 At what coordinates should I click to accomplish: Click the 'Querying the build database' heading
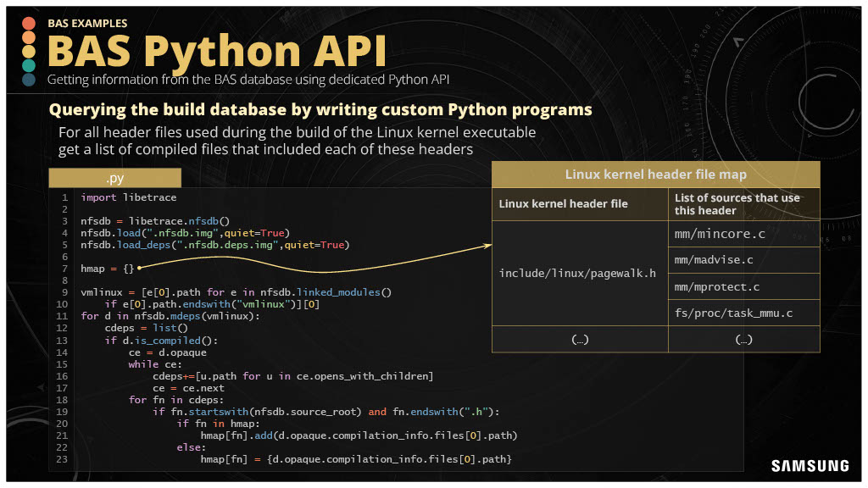(x=320, y=109)
